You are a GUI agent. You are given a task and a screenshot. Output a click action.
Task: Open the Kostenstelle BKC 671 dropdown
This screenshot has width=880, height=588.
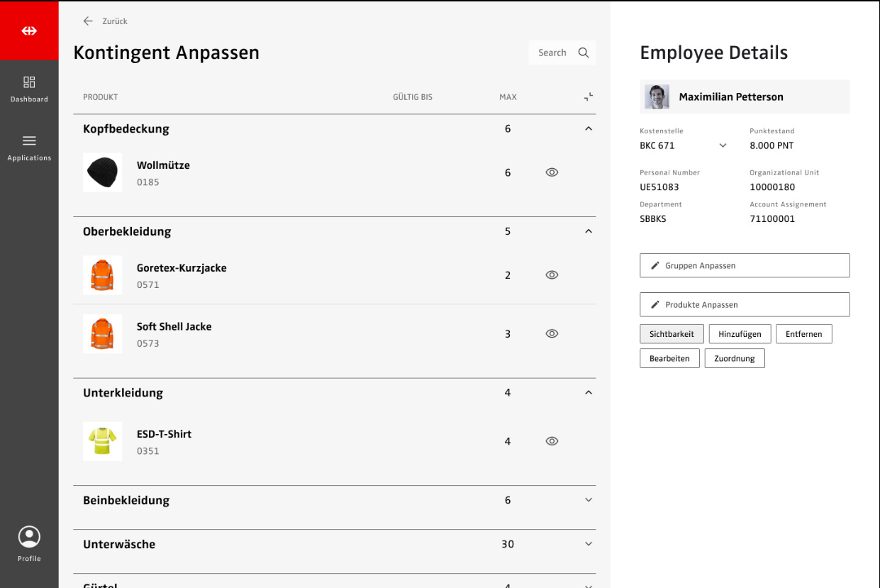(x=723, y=145)
